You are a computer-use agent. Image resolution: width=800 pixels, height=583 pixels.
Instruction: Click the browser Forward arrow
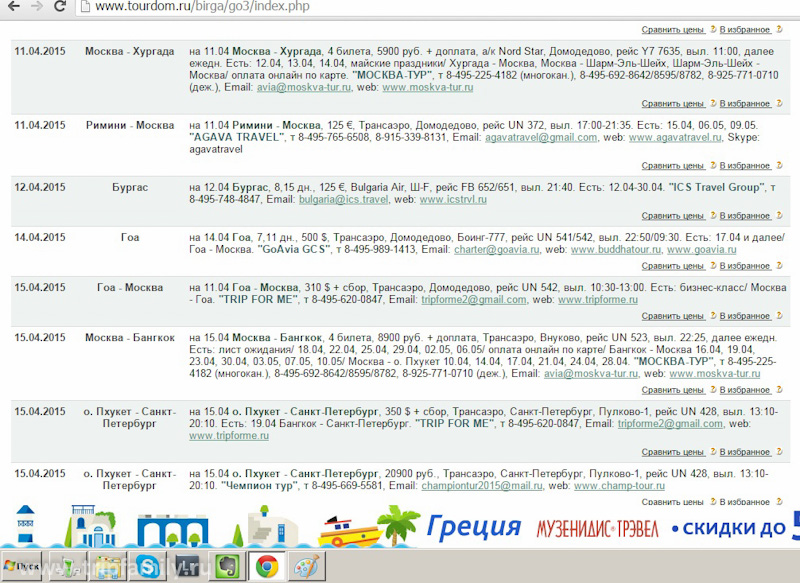[37, 8]
